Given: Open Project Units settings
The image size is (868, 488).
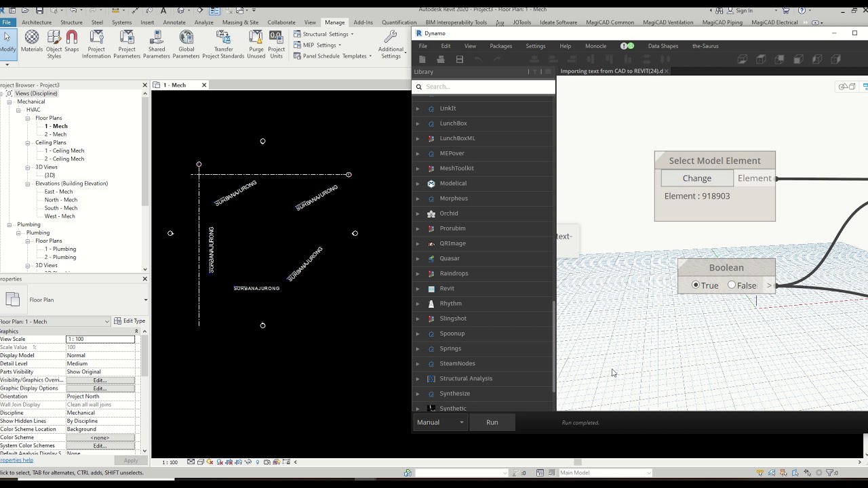Looking at the screenshot, I should point(276,45).
